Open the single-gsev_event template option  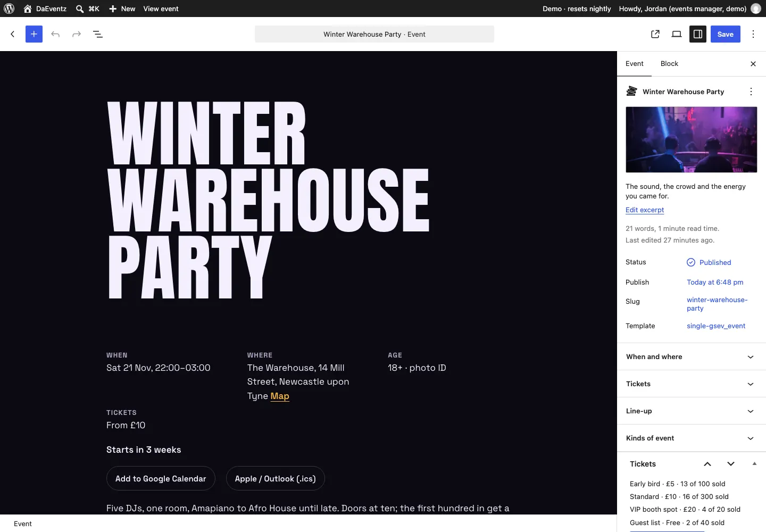716,326
